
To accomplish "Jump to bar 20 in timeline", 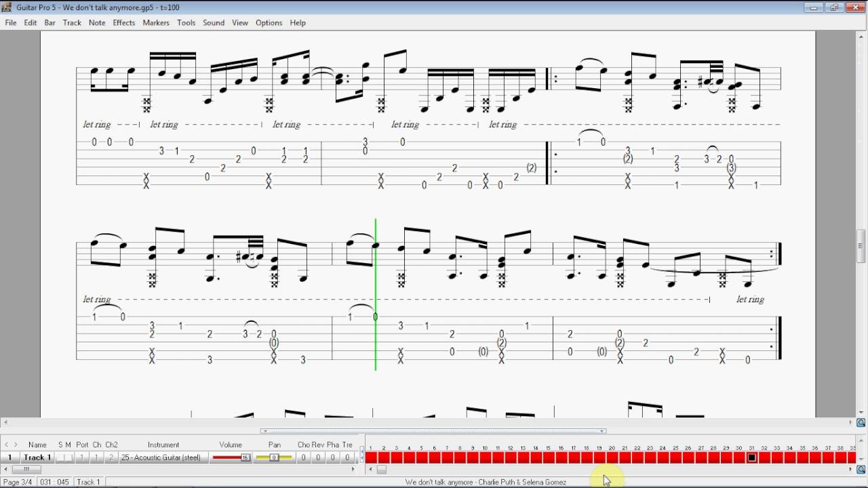I will point(612,457).
